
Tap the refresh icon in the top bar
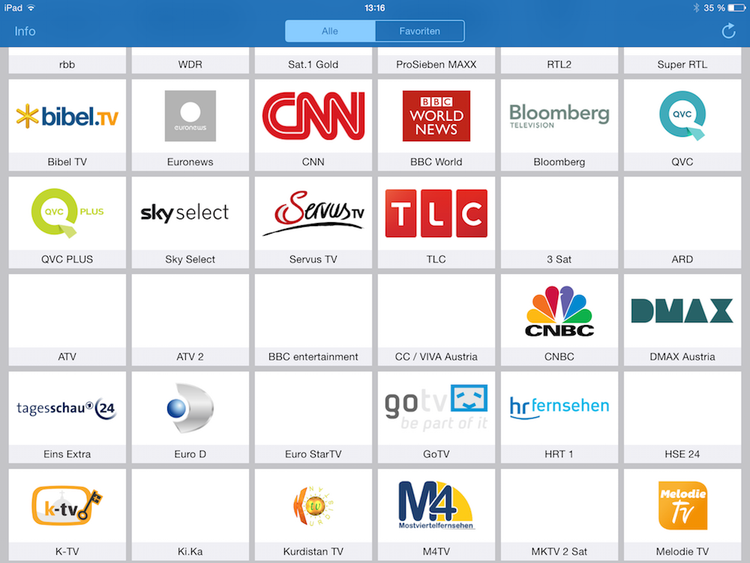coord(728,31)
